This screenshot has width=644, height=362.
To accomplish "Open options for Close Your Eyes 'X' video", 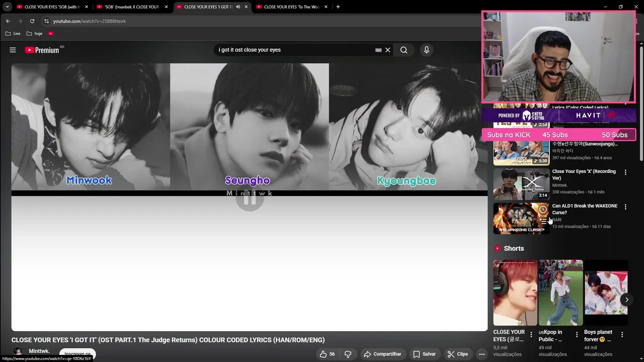I will click(x=625, y=172).
